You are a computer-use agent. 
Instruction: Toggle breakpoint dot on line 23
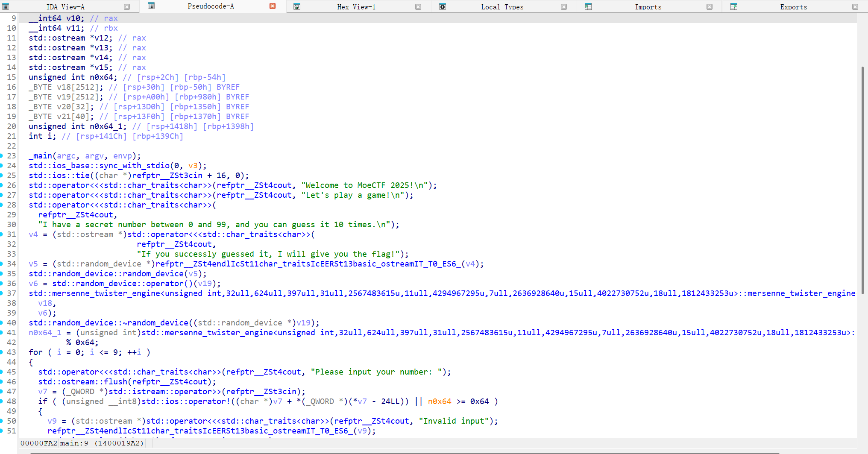pyautogui.click(x=2, y=156)
